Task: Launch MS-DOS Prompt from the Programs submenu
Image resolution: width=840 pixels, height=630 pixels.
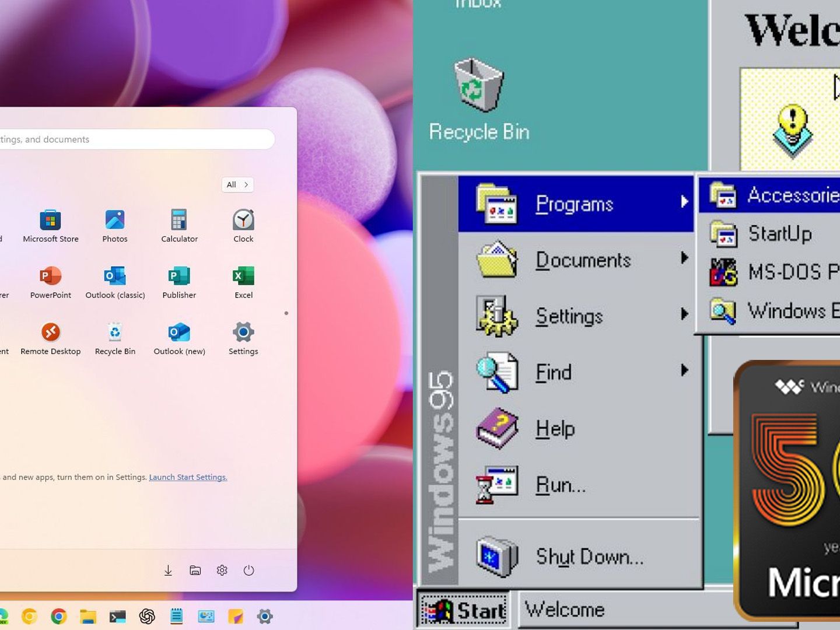Action: 770,272
